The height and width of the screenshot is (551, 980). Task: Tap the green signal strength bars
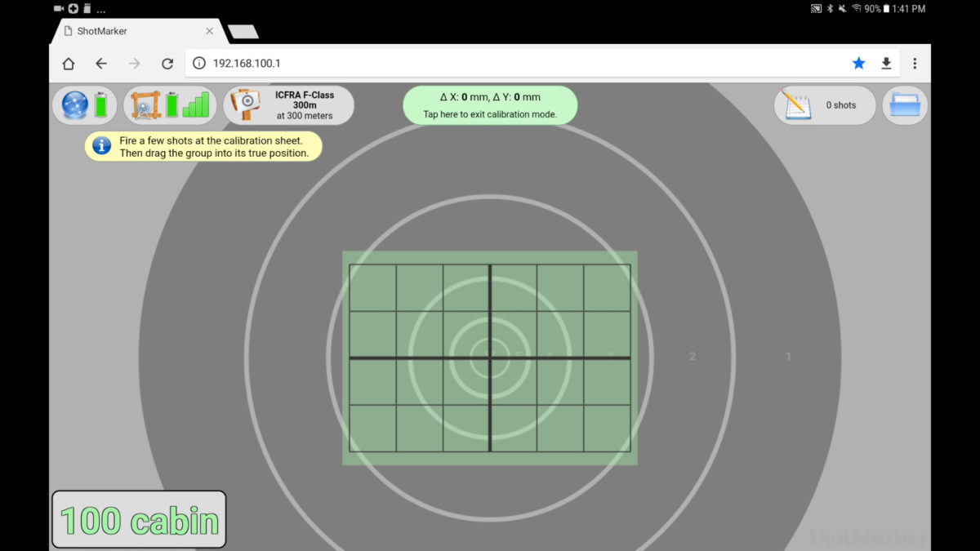195,105
